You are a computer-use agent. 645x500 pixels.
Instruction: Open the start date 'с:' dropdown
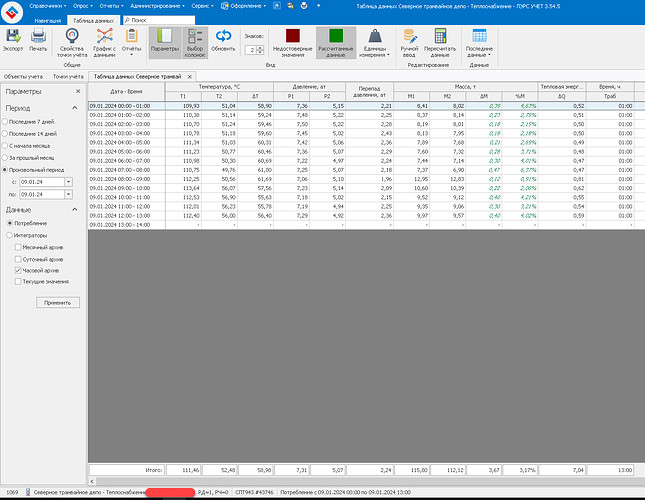click(x=69, y=182)
